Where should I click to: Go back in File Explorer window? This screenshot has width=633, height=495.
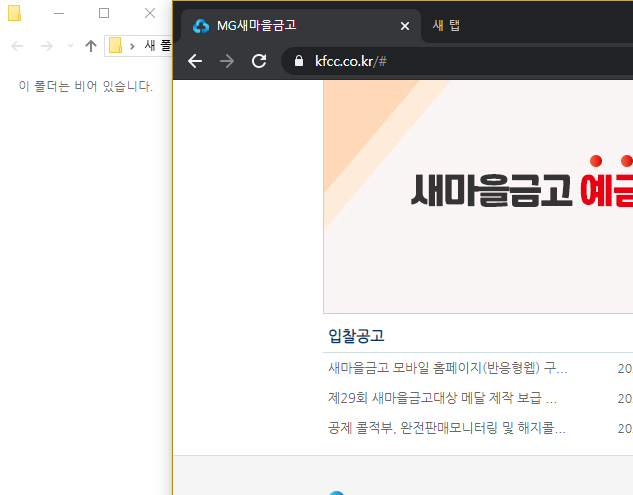[17, 46]
